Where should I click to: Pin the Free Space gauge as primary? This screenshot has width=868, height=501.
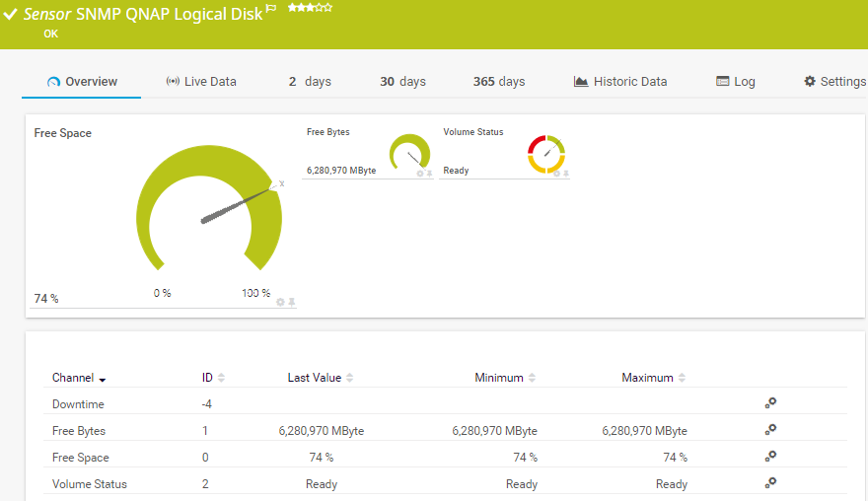(x=292, y=302)
